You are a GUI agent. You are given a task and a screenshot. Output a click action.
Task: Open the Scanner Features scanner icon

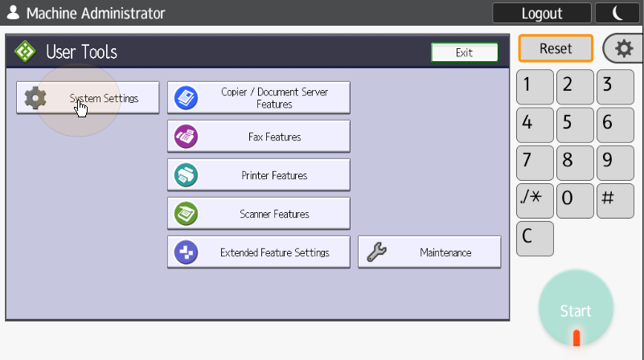[x=186, y=214]
